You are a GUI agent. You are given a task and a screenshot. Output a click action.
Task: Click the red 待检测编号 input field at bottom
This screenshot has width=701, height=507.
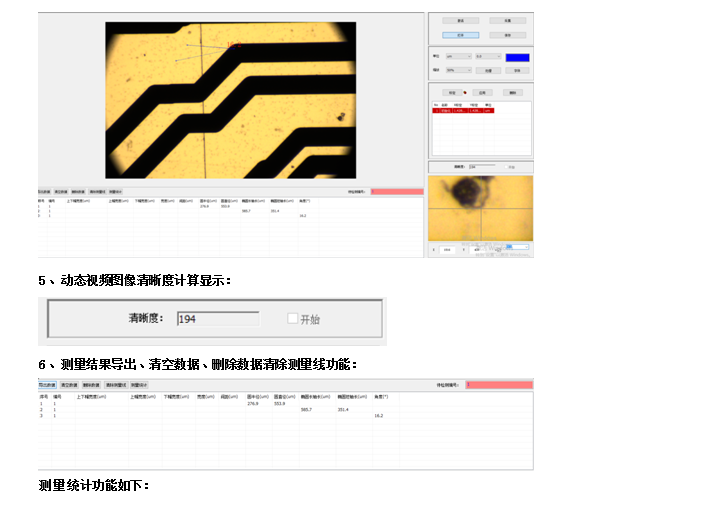[499, 384]
